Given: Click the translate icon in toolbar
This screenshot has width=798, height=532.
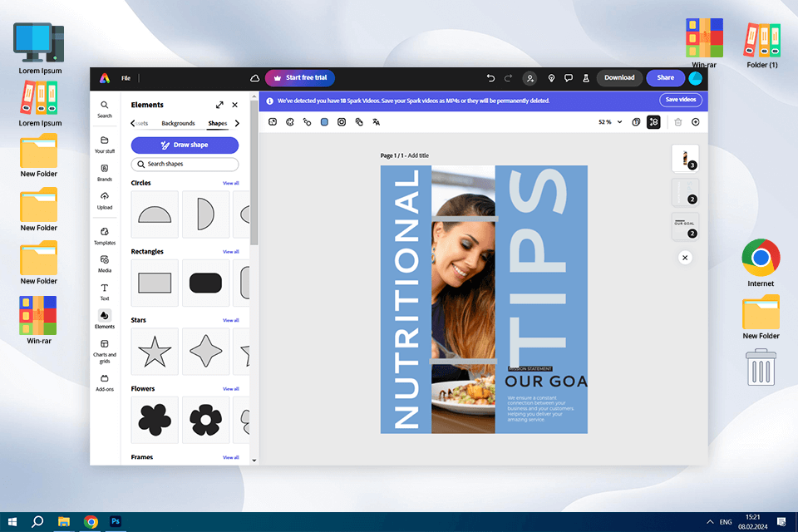Looking at the screenshot, I should point(376,122).
